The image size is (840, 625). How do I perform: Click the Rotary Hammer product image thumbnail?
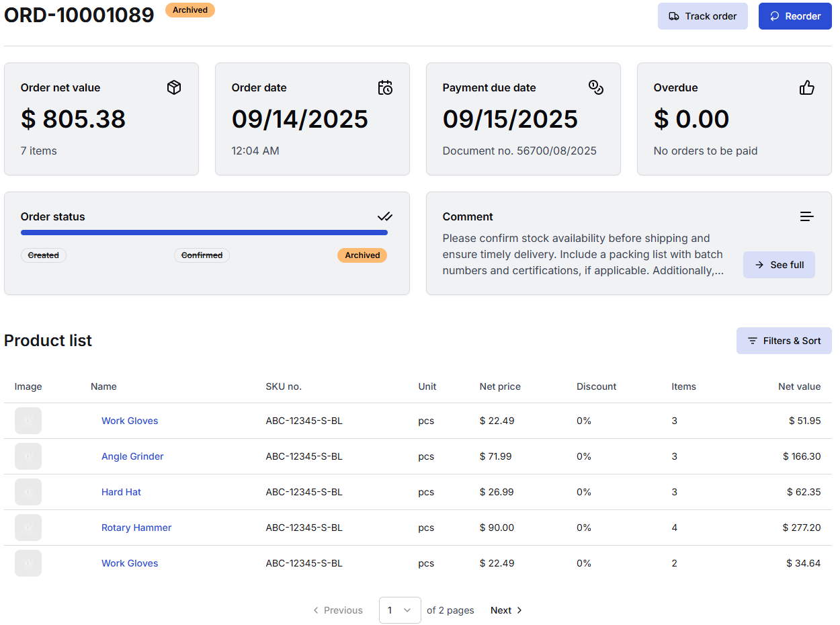pos(28,528)
